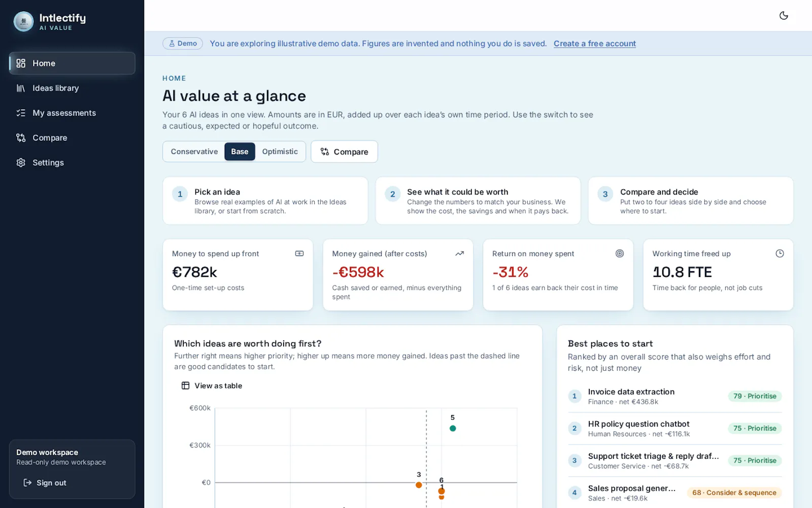Open Invoice data extraction idea

tap(675, 397)
